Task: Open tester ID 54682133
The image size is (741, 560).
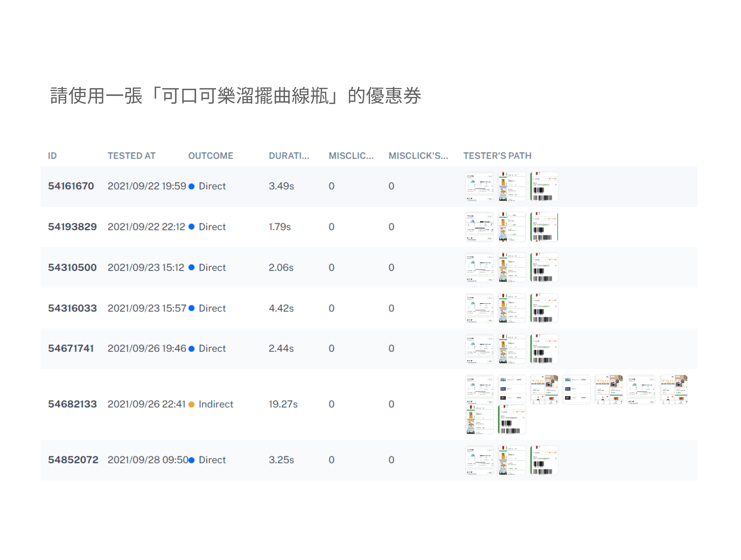Action: point(72,404)
